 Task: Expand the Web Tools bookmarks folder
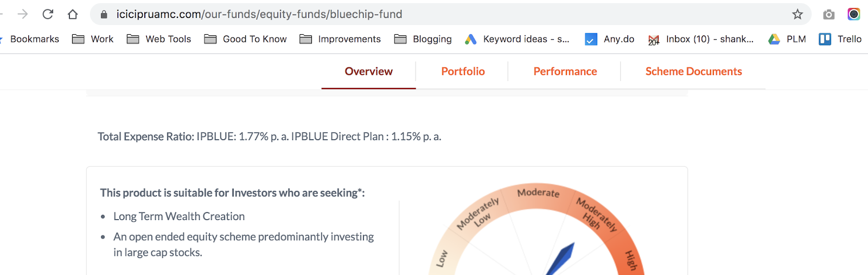tap(159, 39)
